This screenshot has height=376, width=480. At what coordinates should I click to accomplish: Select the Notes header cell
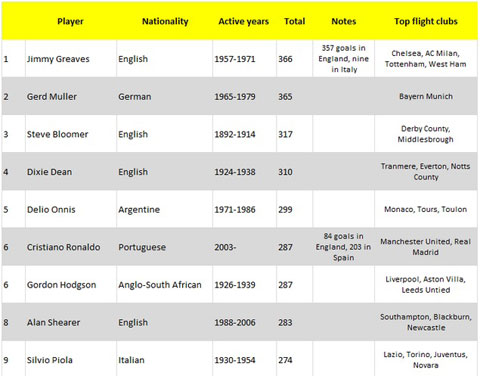[344, 21]
